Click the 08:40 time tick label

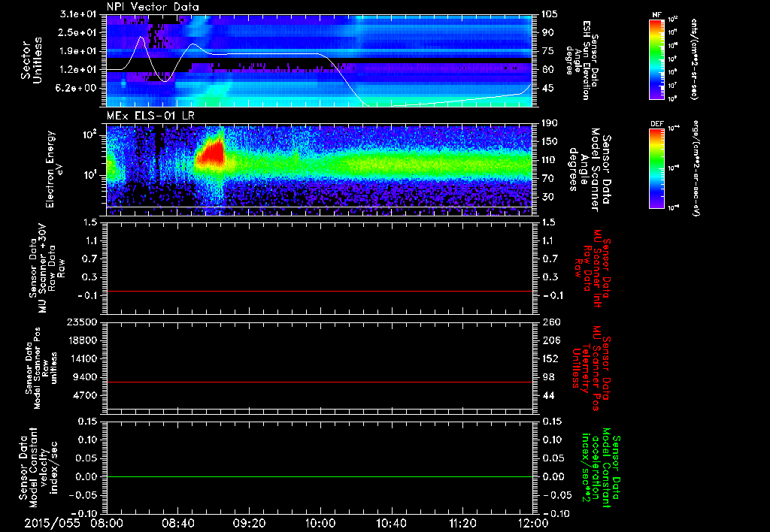tap(177, 523)
